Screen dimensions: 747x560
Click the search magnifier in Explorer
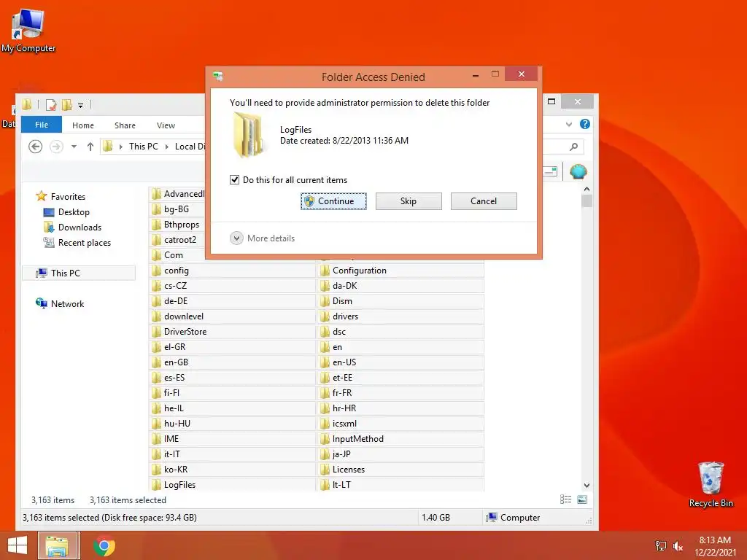(x=573, y=147)
